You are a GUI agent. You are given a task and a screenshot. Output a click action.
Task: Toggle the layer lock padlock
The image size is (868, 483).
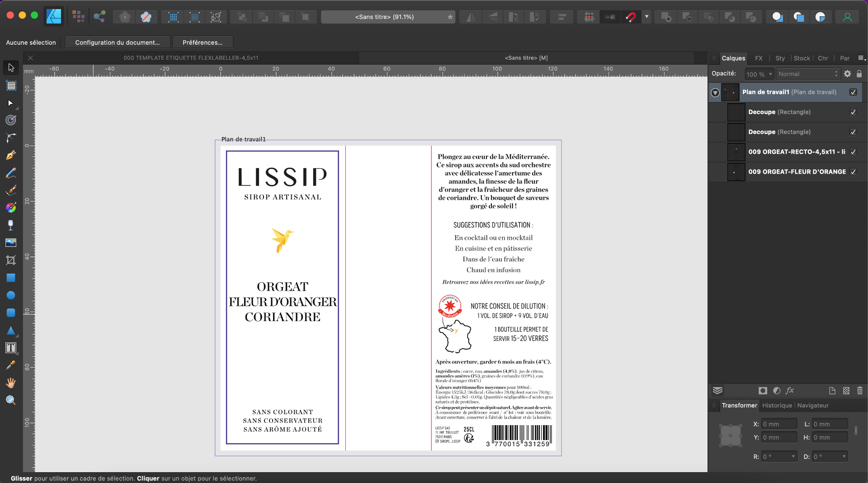859,74
